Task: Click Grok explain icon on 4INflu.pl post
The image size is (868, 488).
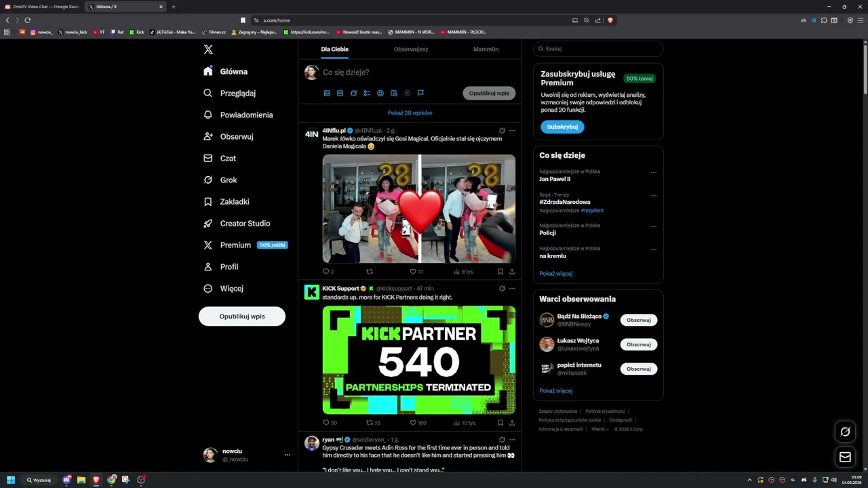Action: (502, 130)
